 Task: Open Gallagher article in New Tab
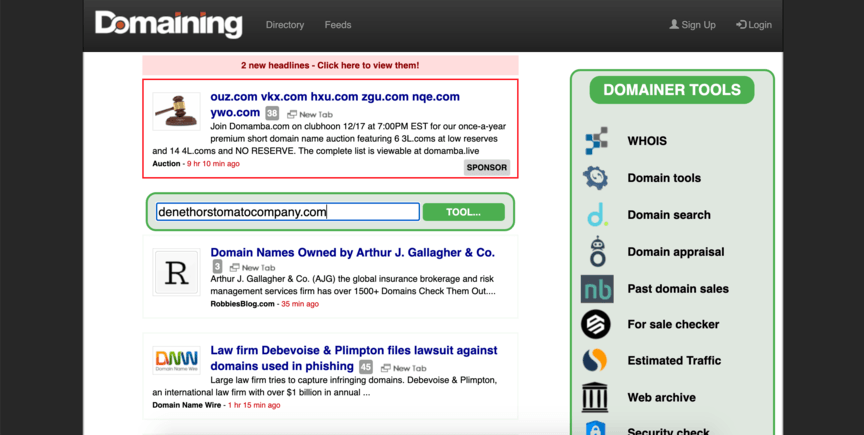click(x=252, y=267)
